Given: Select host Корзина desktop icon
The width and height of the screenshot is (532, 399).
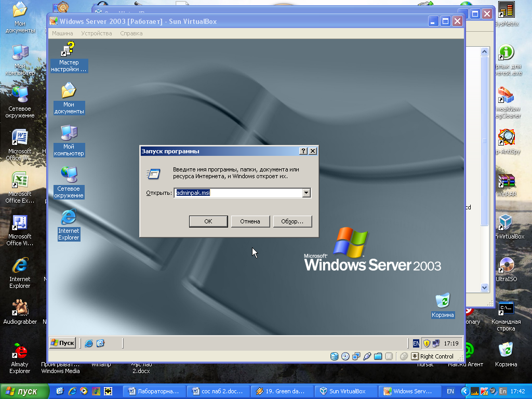Looking at the screenshot, I should pos(506,354).
